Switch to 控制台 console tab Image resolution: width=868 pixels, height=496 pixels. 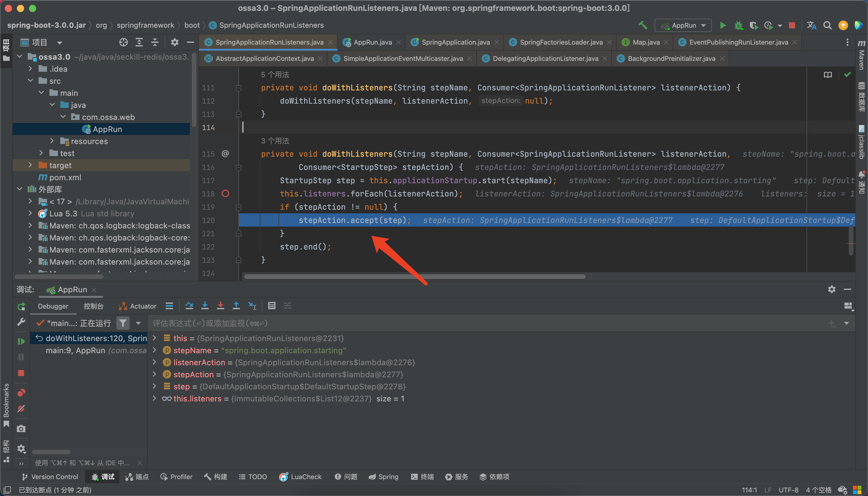(x=93, y=306)
